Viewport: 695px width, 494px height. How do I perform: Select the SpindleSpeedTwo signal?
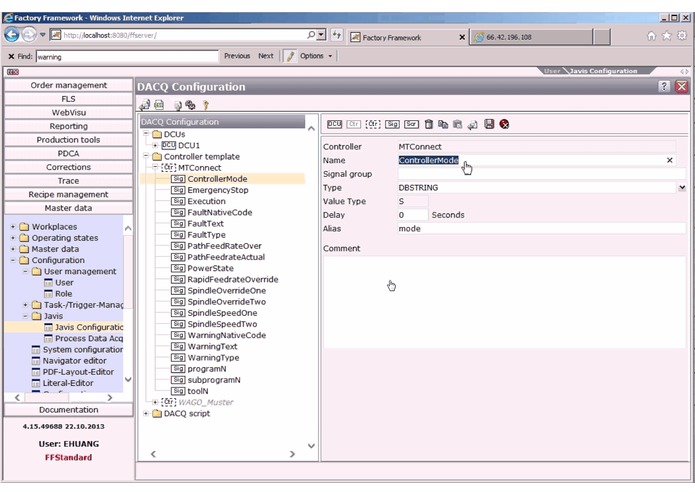pos(222,324)
